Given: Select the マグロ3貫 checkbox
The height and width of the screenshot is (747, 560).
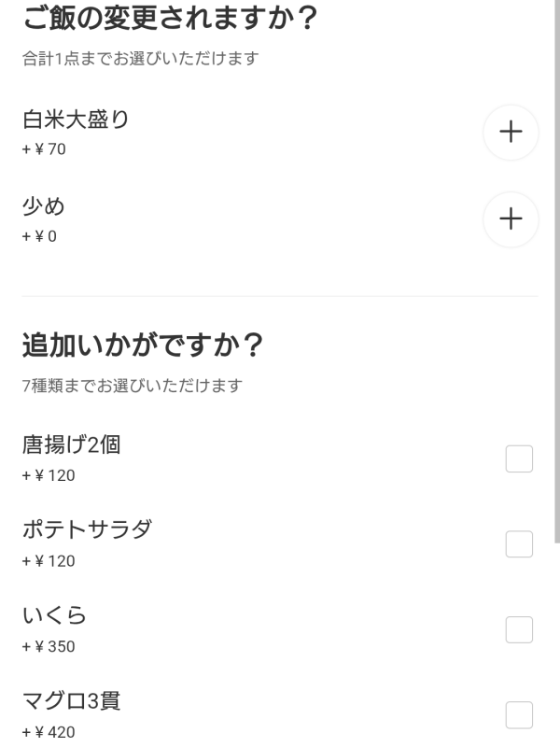Looking at the screenshot, I should point(518,715).
